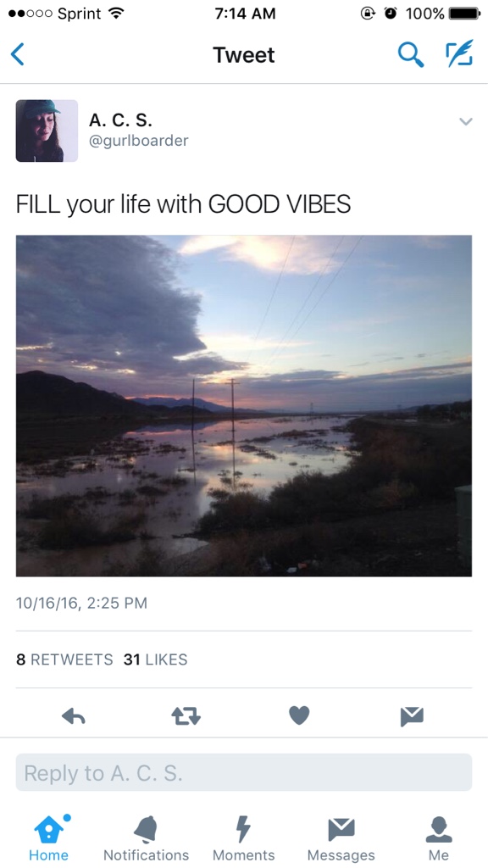Viewport: 488px width, 868px height.
Task: Open the tweet options chevron
Action: [x=465, y=121]
